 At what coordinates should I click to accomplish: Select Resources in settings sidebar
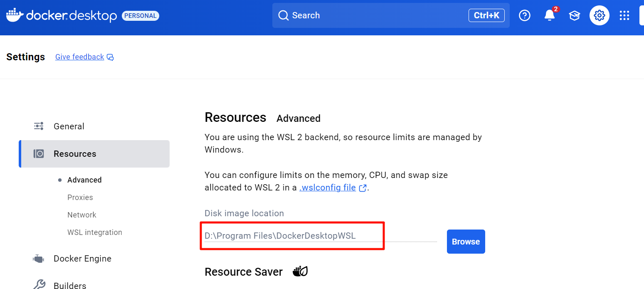point(94,154)
